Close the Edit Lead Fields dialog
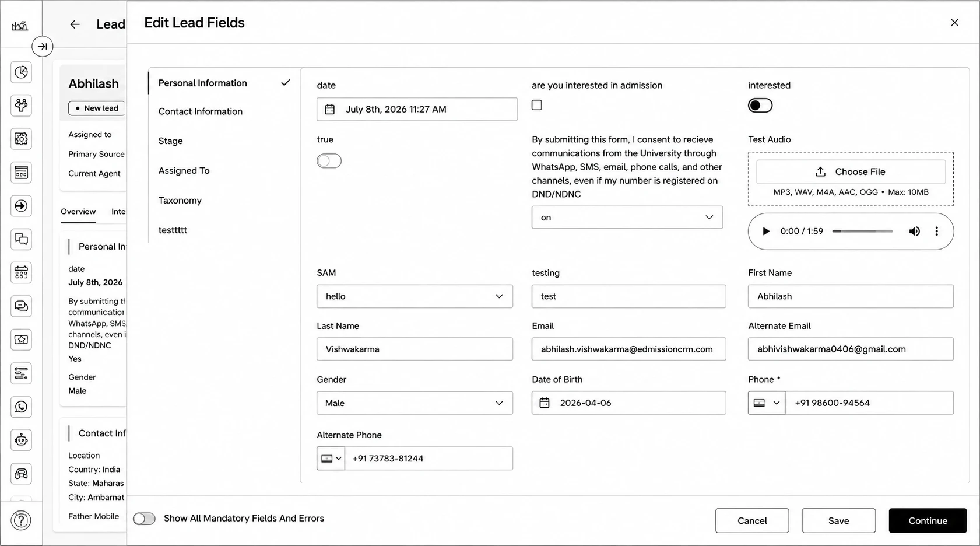This screenshot has width=980, height=546. 954,23
